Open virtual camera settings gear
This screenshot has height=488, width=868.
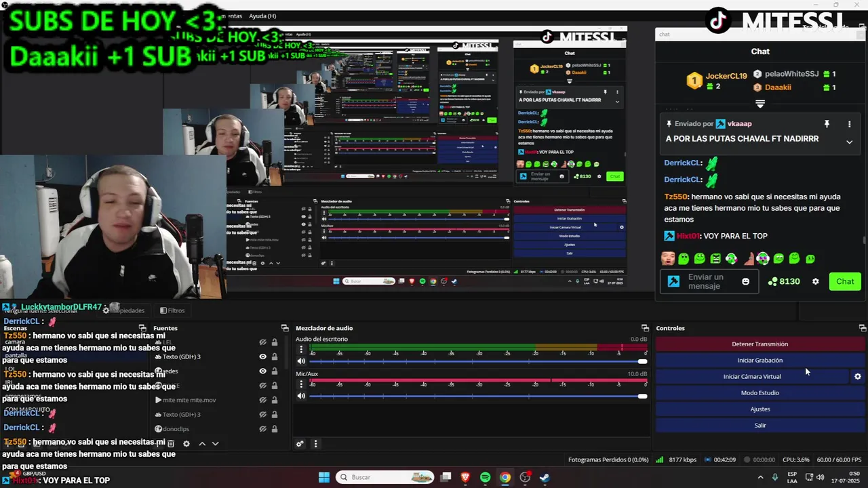click(858, 376)
